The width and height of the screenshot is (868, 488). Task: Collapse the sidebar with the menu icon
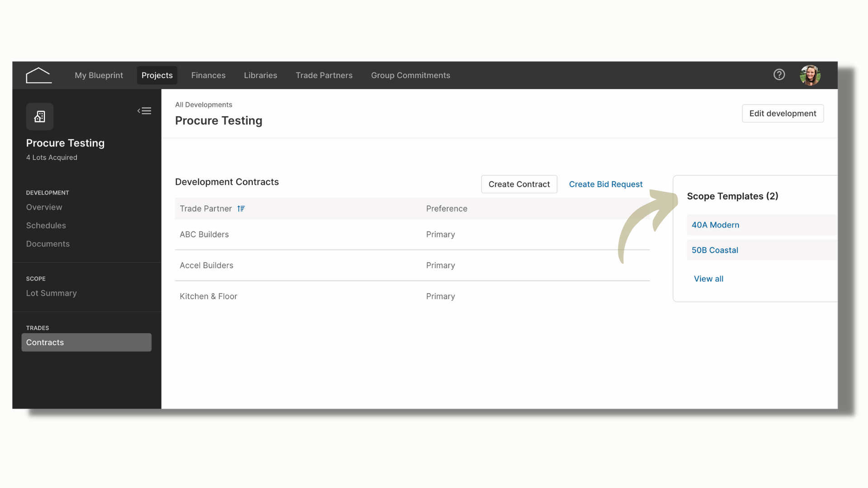(x=144, y=111)
